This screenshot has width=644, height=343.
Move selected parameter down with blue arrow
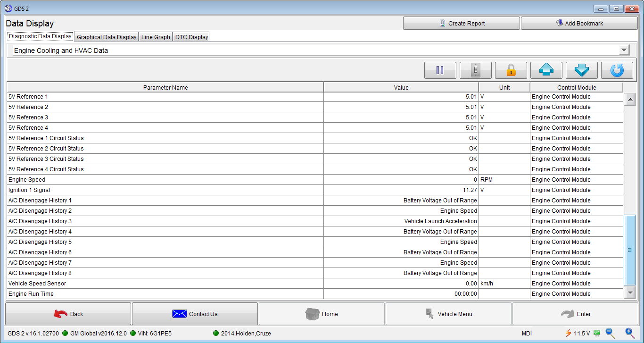coord(581,70)
